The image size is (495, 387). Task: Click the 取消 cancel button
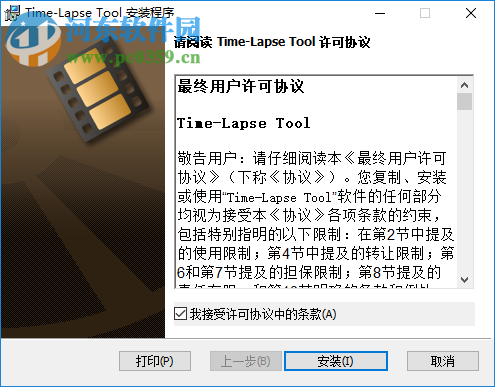pos(443,361)
